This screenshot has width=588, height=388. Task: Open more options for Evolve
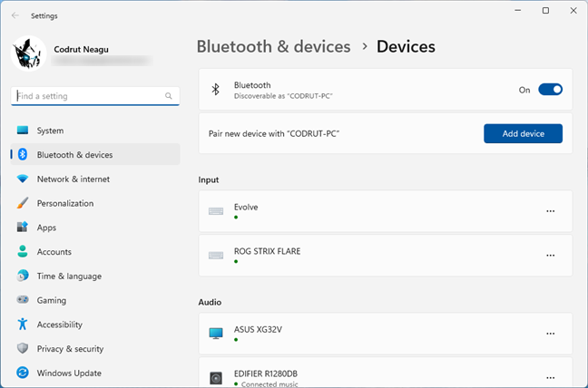(x=550, y=211)
